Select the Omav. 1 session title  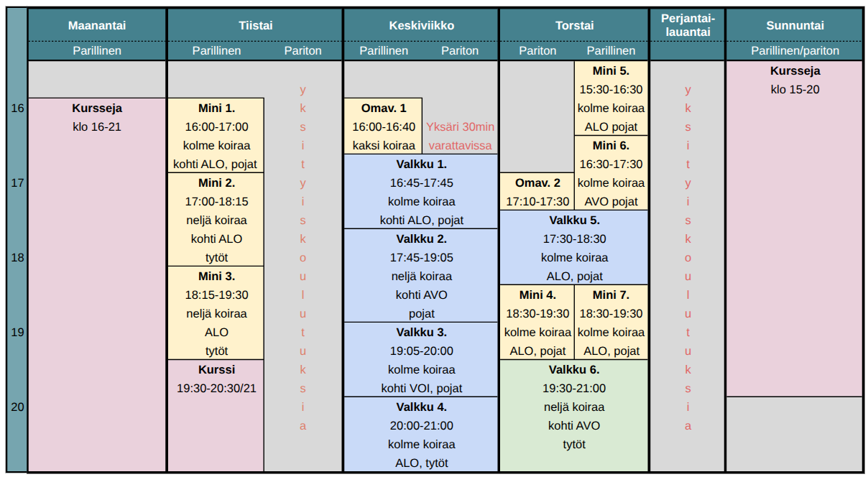[x=382, y=108]
